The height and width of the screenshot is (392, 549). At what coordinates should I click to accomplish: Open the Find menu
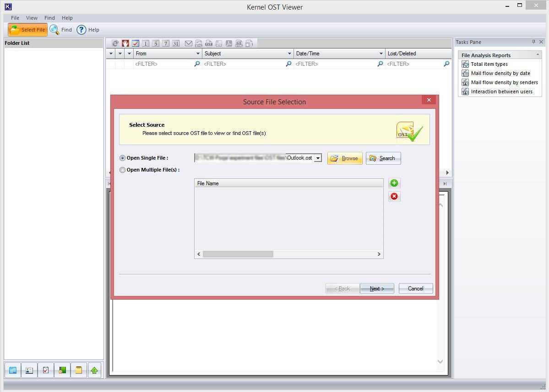point(49,18)
